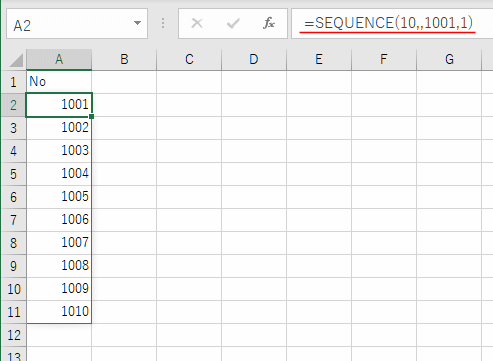The image size is (493, 361).
Task: Select empty cell A12
Action: 59,335
